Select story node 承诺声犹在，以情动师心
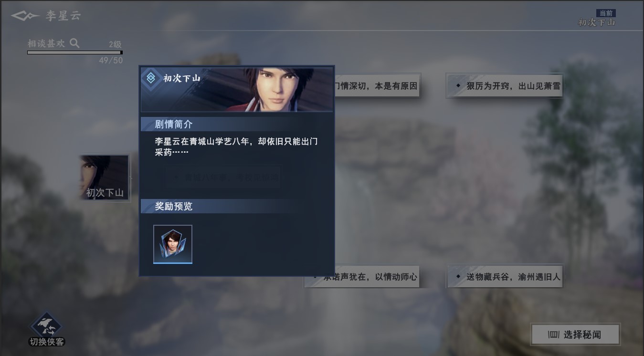644x356 pixels. (362, 277)
